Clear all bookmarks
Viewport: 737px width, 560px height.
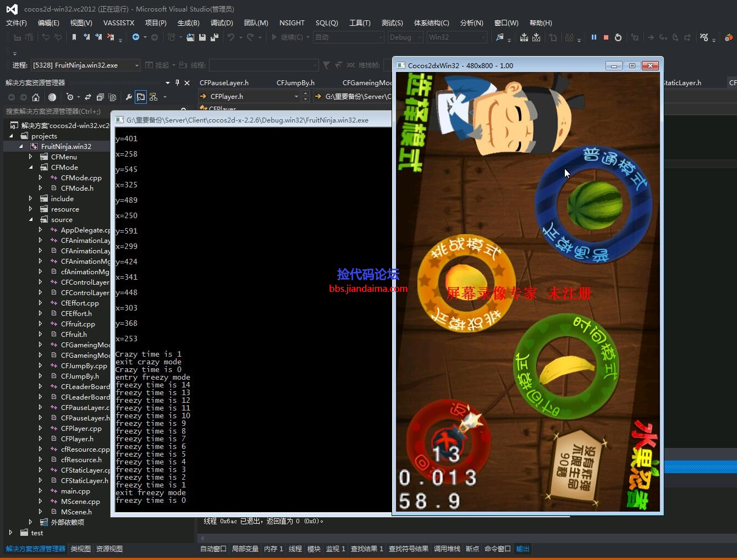coord(111,37)
